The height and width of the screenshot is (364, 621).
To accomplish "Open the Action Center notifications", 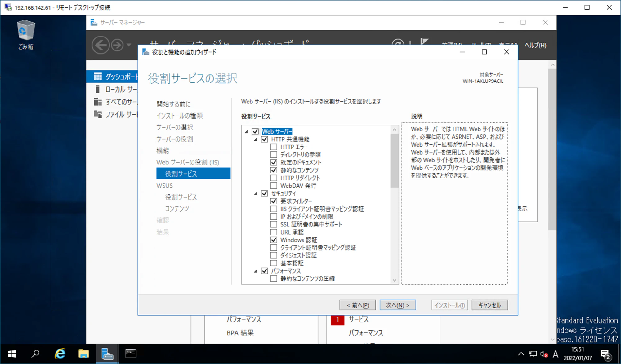I will (605, 354).
